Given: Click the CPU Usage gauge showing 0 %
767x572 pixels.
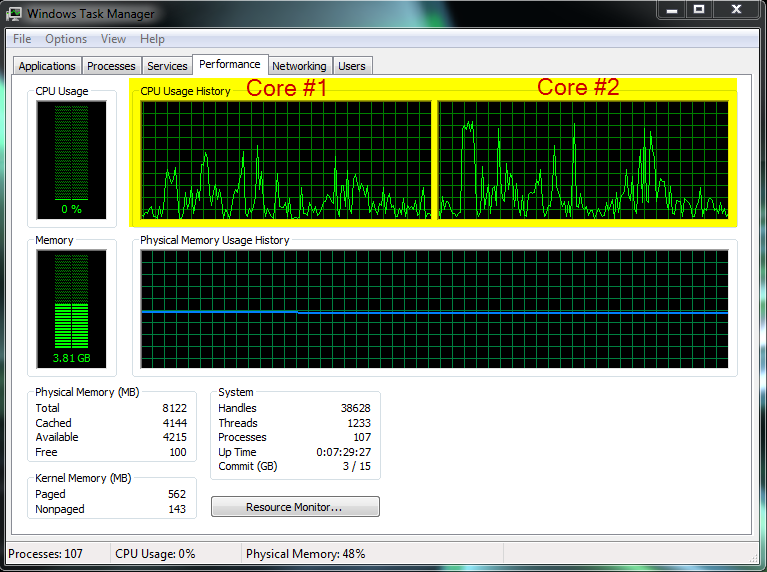Looking at the screenshot, I should [71, 159].
